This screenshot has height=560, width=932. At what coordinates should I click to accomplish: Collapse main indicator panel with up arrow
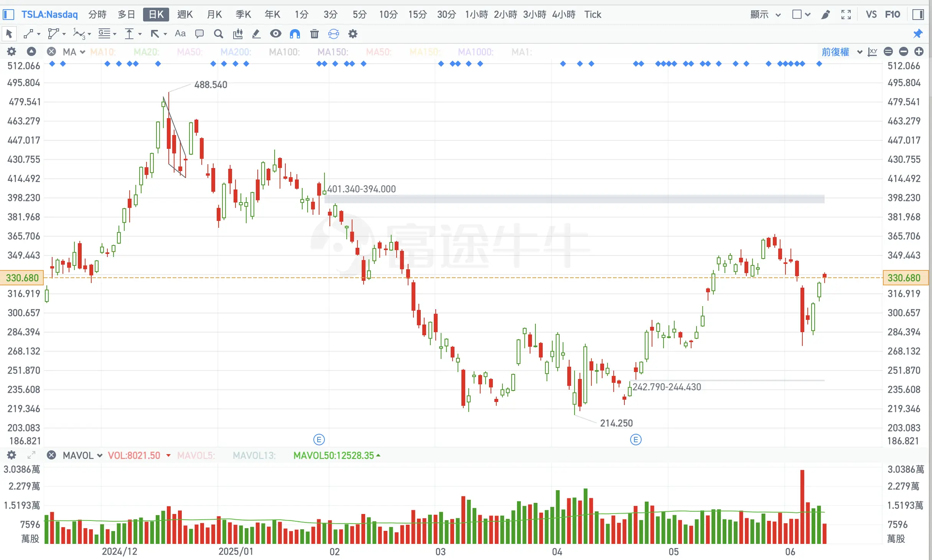pos(31,51)
